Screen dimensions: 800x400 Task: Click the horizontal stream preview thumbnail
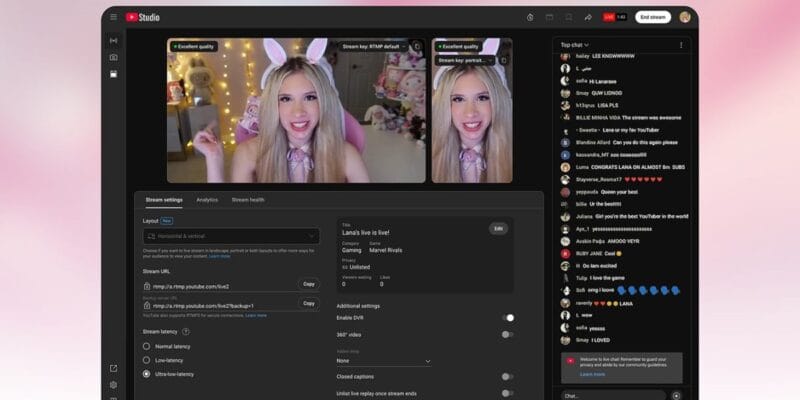(x=296, y=110)
